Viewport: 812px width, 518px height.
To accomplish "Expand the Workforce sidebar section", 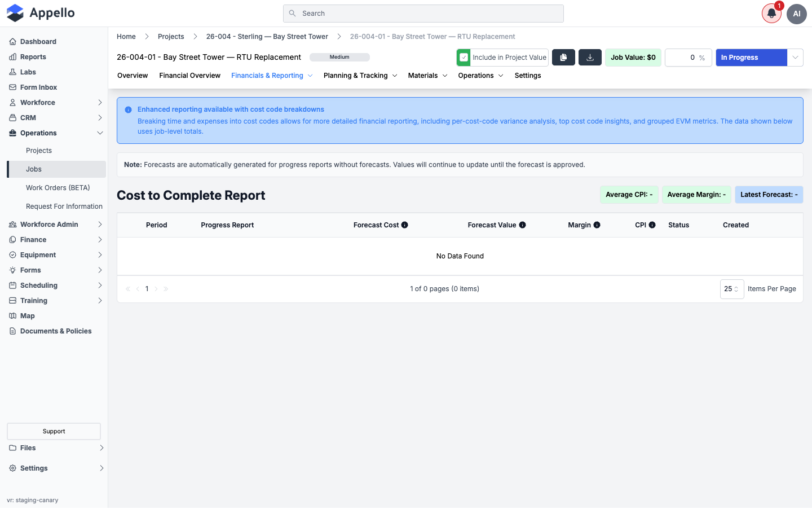I will [x=56, y=103].
